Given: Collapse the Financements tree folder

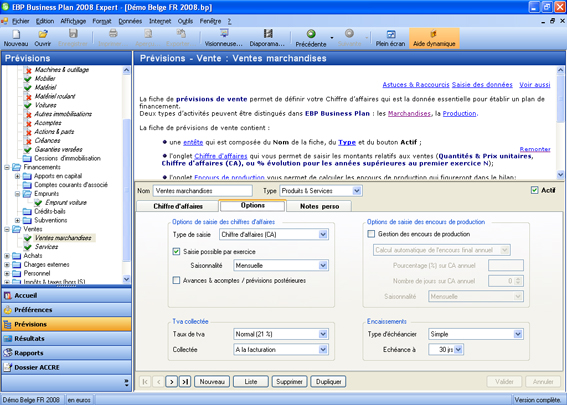Looking at the screenshot, I should click(7, 167).
